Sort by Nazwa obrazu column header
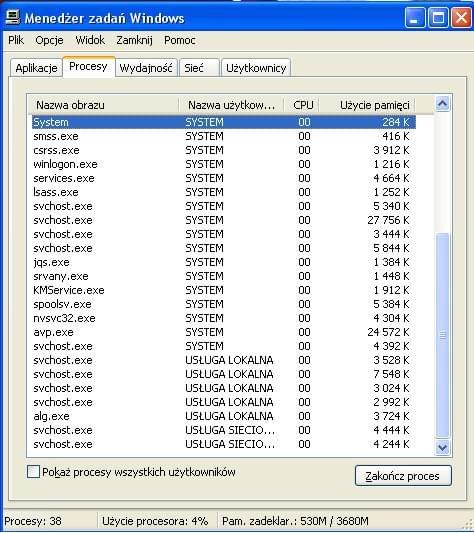Screen dimensions: 474x533 (103, 105)
